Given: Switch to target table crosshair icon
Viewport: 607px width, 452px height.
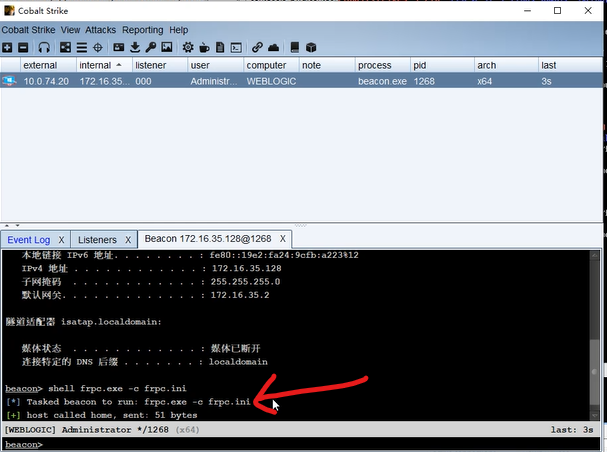Looking at the screenshot, I should click(98, 48).
